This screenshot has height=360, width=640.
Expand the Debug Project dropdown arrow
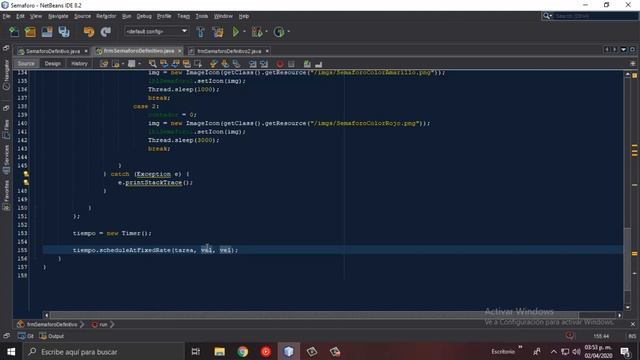pyautogui.click(x=267, y=32)
